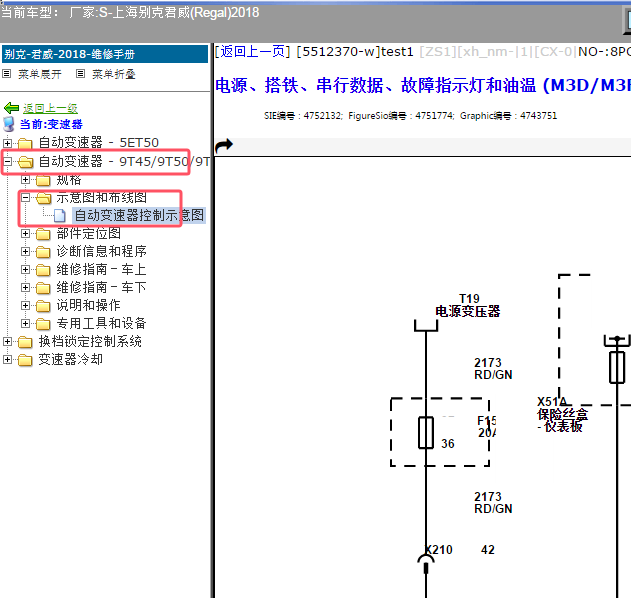Click the 9T45/9T50 open folder icon
The height and width of the screenshot is (598, 631).
26,162
